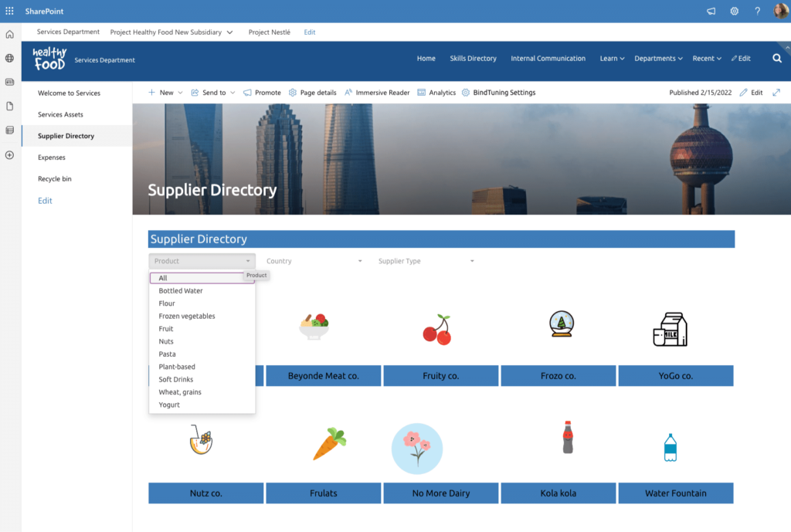The image size is (791, 532).
Task: Choose Pasta from Product list
Action: (x=202, y=354)
